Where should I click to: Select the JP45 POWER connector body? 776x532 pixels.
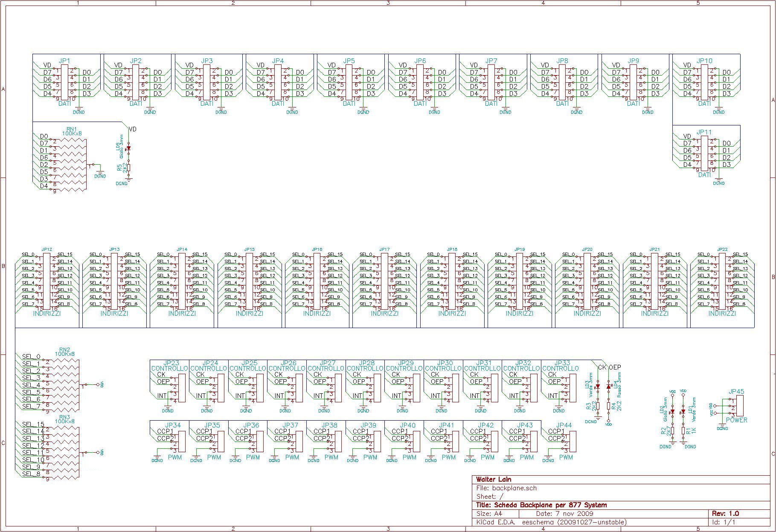click(x=740, y=406)
